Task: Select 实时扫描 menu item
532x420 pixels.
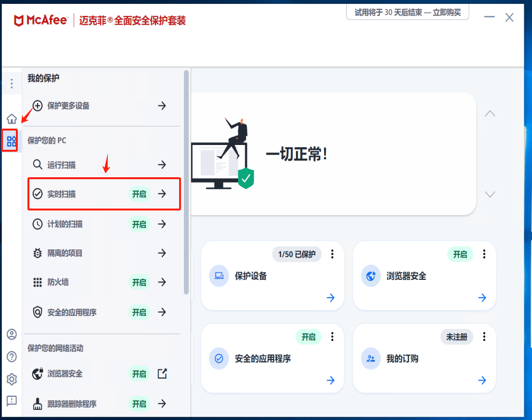Action: pyautogui.click(x=104, y=194)
